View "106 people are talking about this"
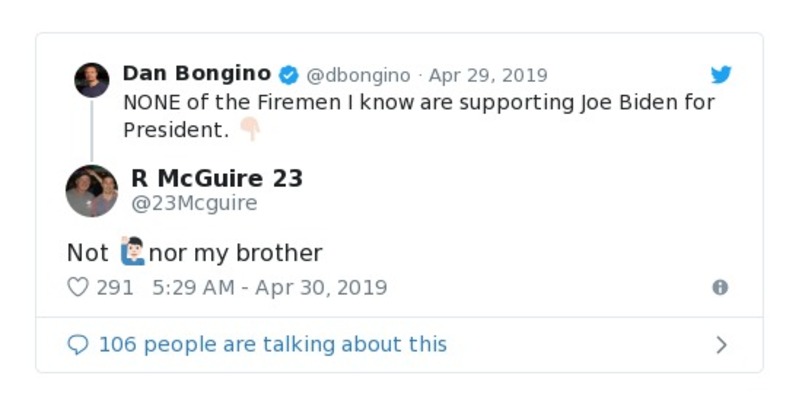Viewport: 799px width, 420px height. tap(272, 345)
